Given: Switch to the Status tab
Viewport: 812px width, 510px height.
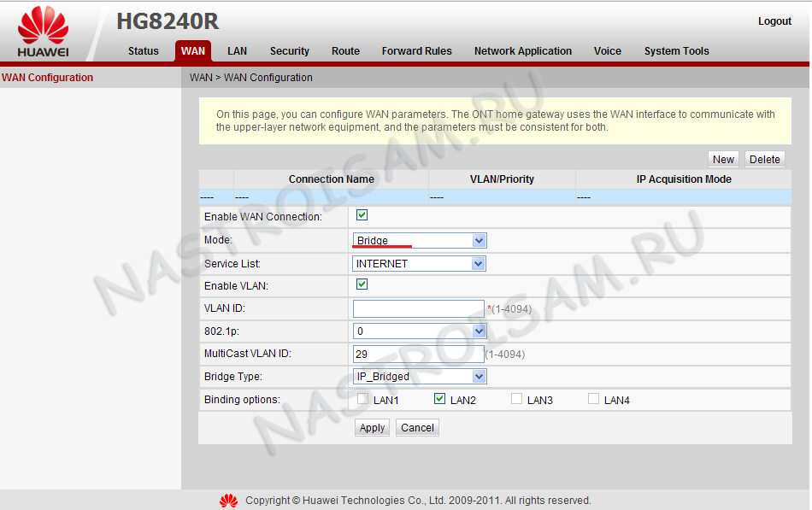Looking at the screenshot, I should [x=144, y=51].
